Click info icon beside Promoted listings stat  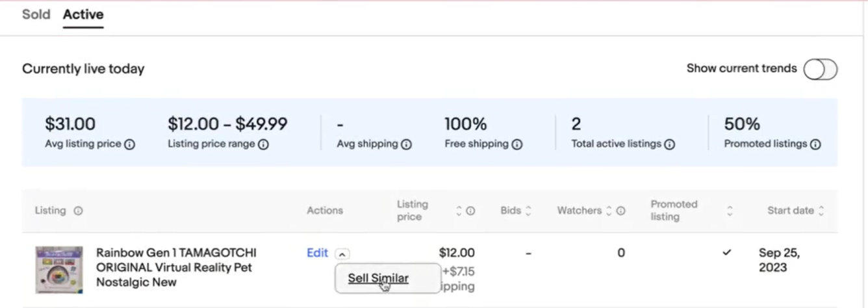coord(815,144)
